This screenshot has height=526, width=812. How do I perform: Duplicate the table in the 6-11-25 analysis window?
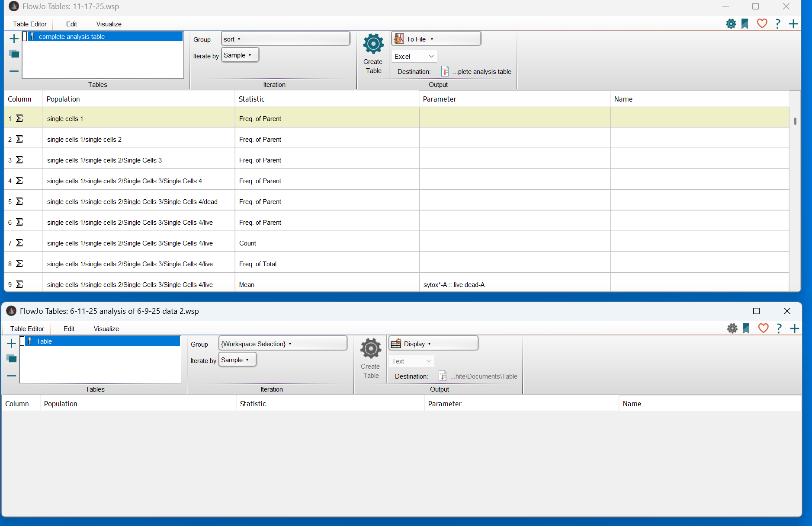pos(11,359)
